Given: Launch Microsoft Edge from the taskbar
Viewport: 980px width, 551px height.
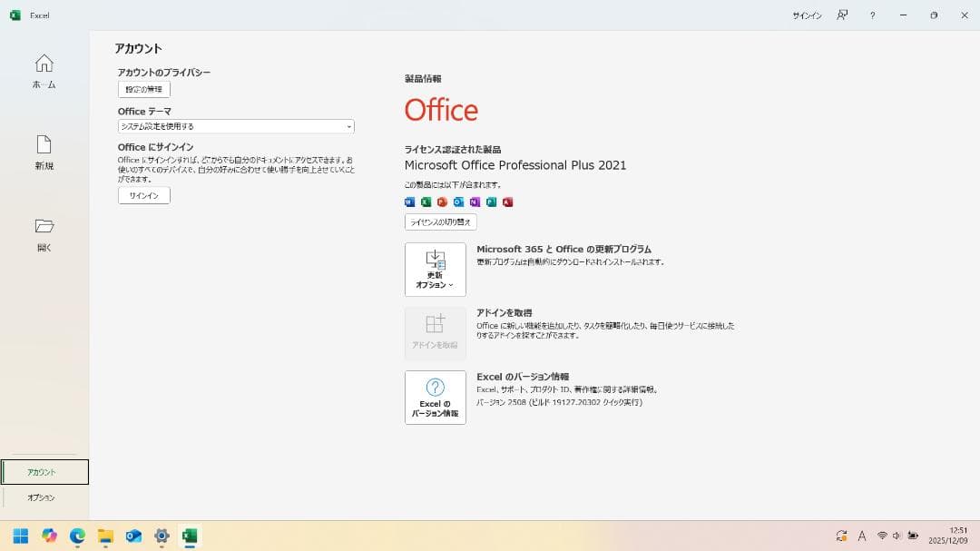Looking at the screenshot, I should [x=77, y=536].
